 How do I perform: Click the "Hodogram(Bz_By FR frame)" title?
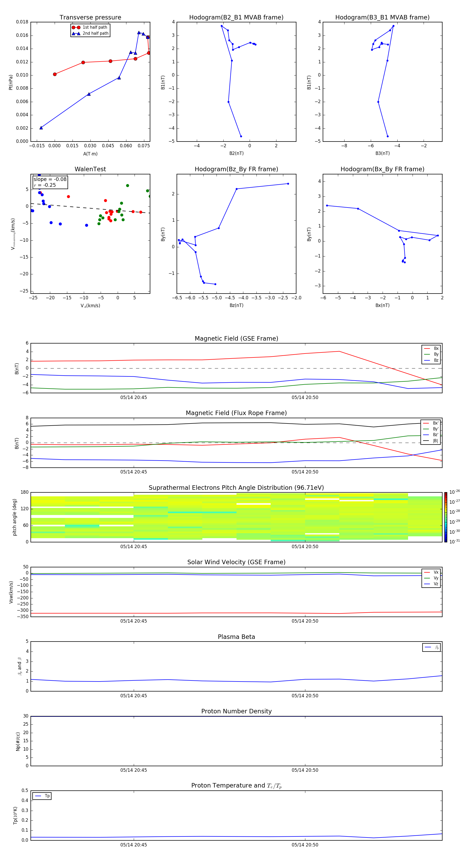[236, 169]
